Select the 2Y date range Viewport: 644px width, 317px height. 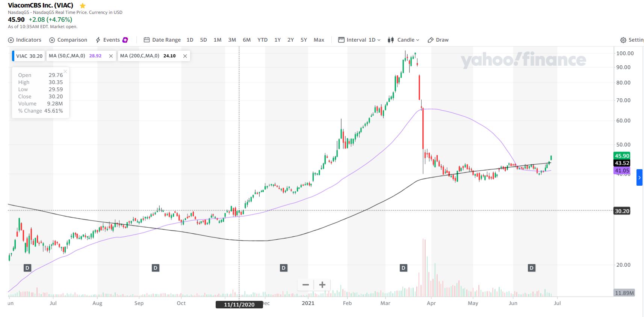coord(291,40)
